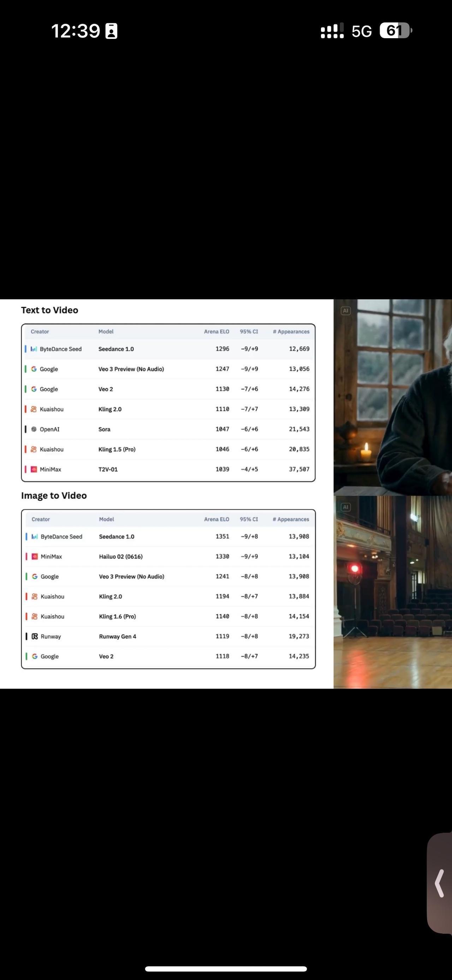Click Google logo in Veo 3 Preview text-to-video row
Screen dimensions: 452x980
coord(34,369)
